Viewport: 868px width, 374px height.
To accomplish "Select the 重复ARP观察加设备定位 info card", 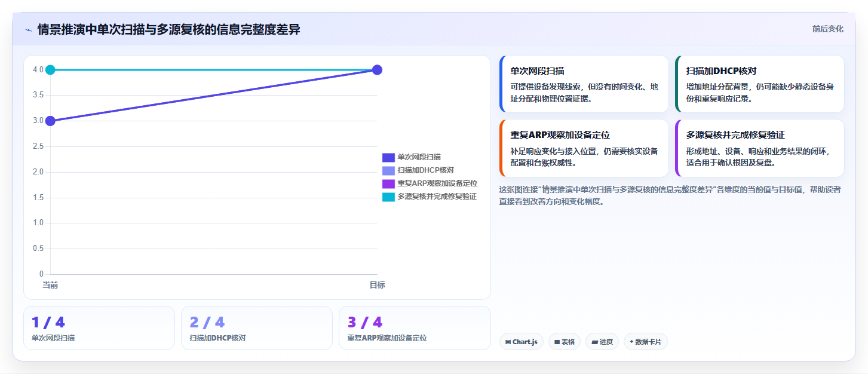I will (584, 148).
